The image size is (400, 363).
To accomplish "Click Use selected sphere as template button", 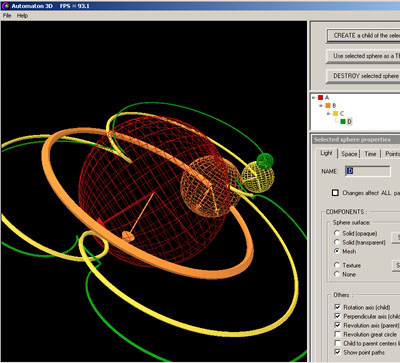I will [x=363, y=56].
